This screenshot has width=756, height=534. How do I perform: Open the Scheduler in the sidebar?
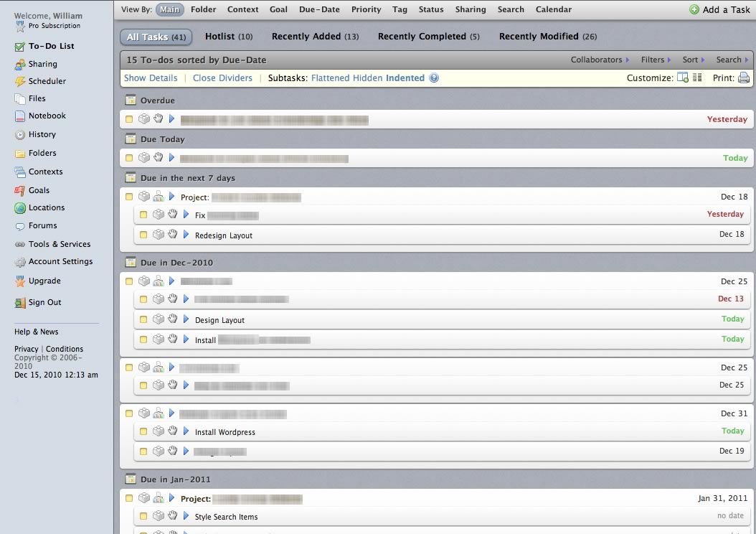pos(47,81)
